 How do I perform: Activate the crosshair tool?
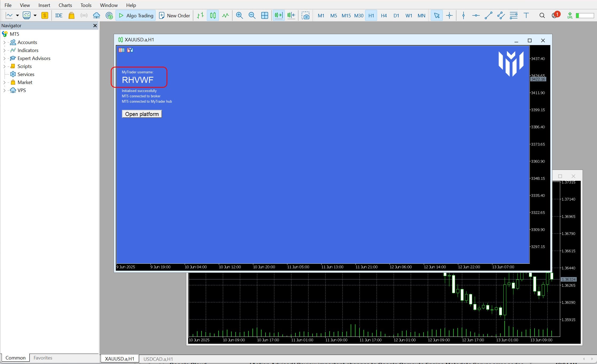(449, 15)
